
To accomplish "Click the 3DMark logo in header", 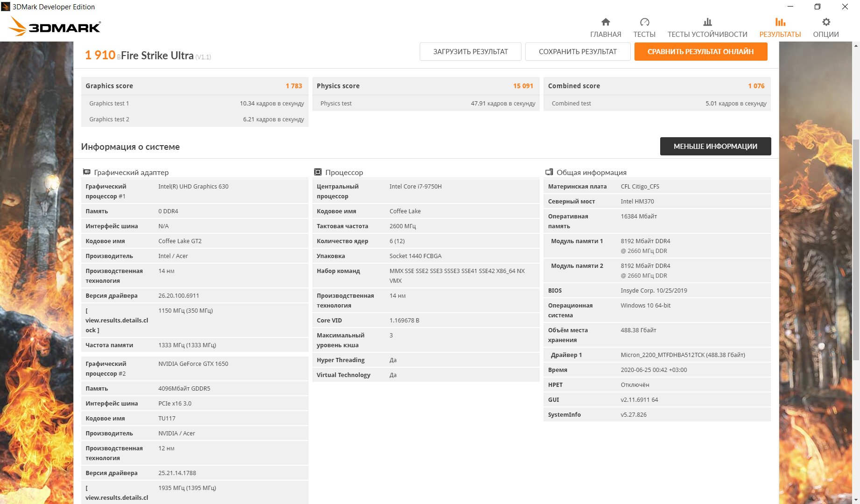I will [x=55, y=27].
